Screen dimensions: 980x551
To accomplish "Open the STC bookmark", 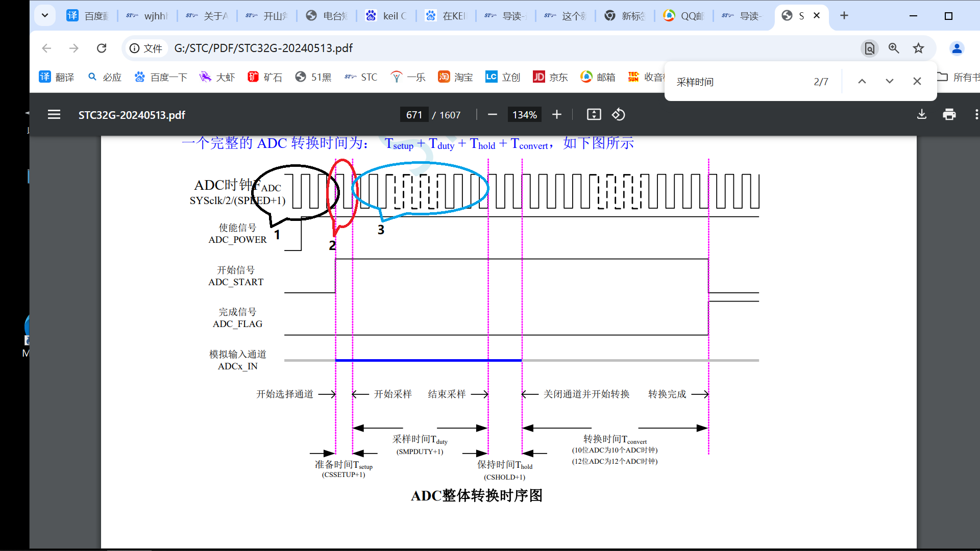I will point(361,77).
